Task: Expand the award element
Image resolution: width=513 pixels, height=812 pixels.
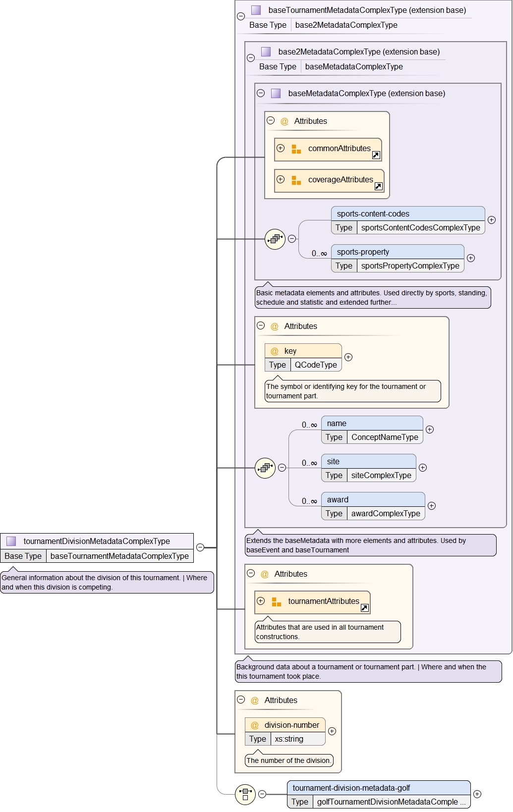Action: (x=432, y=506)
